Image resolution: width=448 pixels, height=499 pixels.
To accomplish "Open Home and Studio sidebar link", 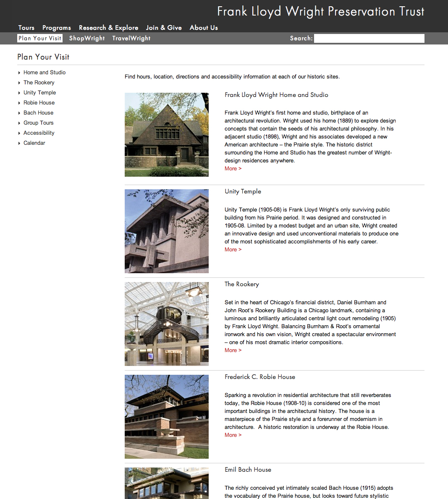I will coord(45,73).
